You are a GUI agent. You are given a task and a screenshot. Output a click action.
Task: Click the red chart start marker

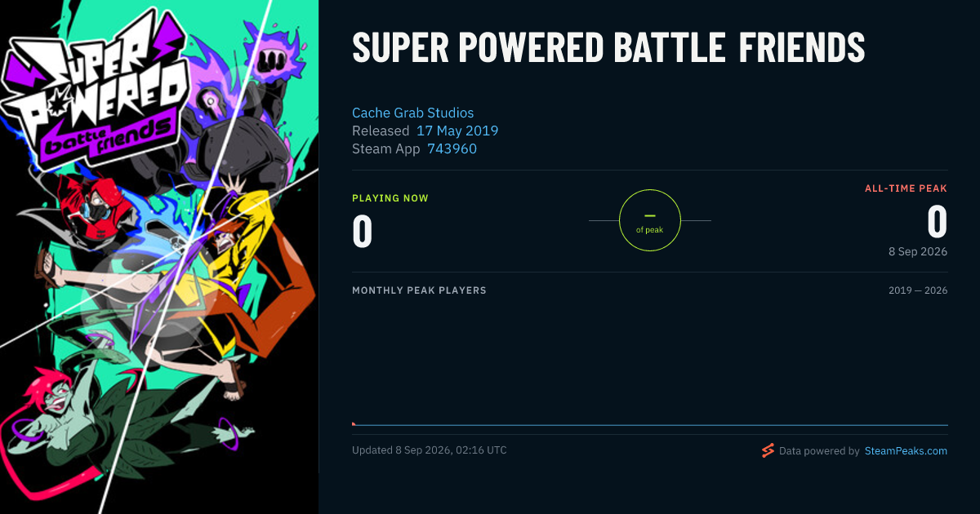click(x=354, y=424)
